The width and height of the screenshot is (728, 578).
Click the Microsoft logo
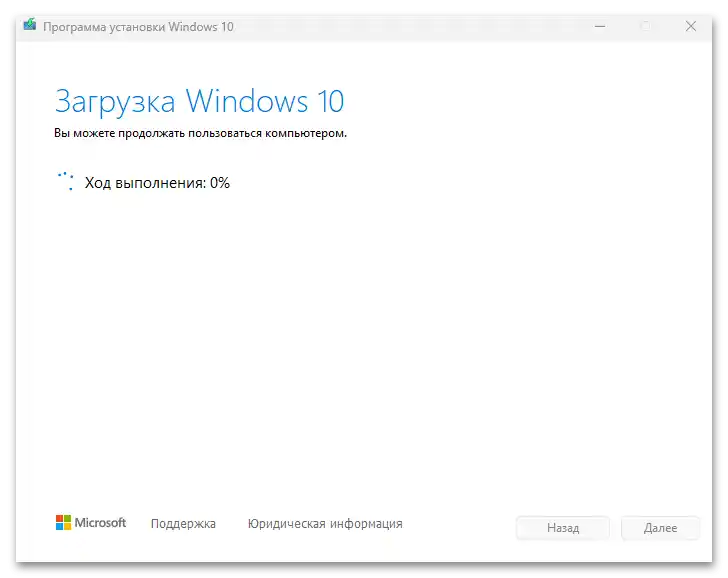[x=91, y=523]
